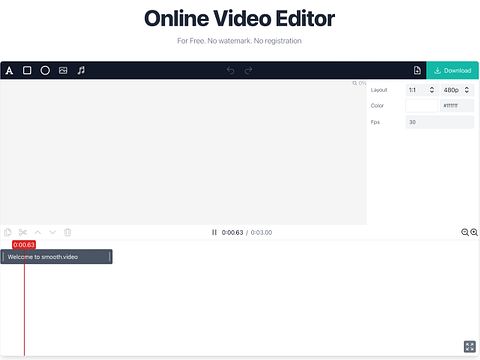Image resolution: width=480 pixels, height=360 pixels.
Task: Pause the video playback
Action: 214,232
